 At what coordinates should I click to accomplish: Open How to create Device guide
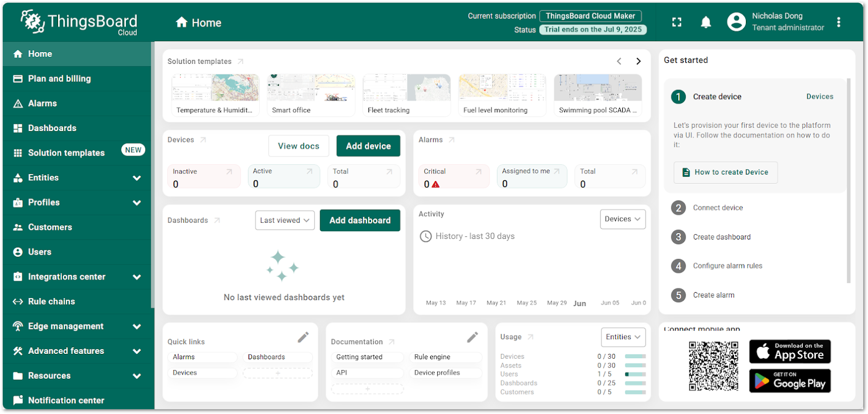point(725,172)
